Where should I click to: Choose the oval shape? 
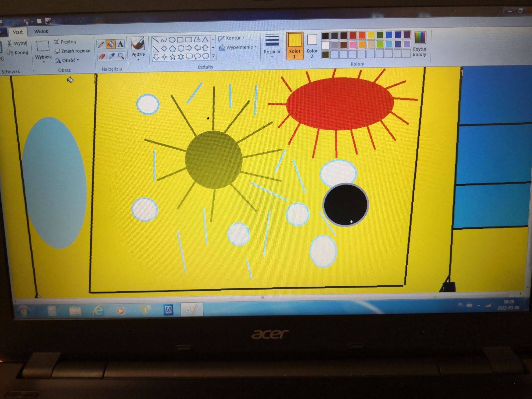(x=172, y=40)
